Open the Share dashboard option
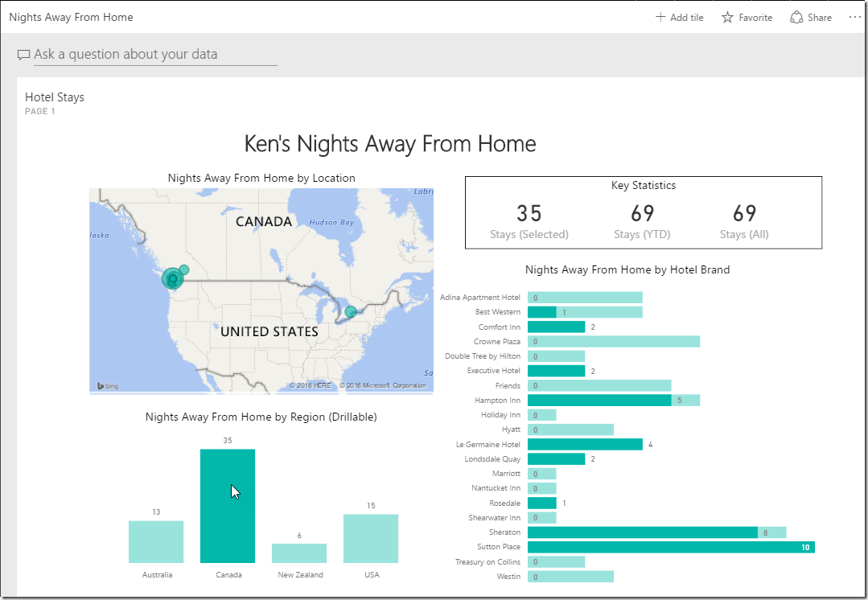This screenshot has height=600, width=868. coord(811,17)
